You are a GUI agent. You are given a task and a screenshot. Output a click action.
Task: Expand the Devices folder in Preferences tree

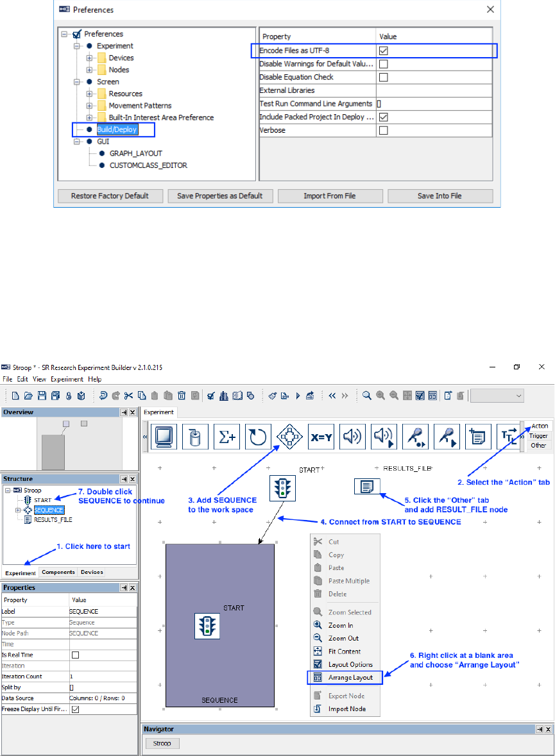point(89,58)
